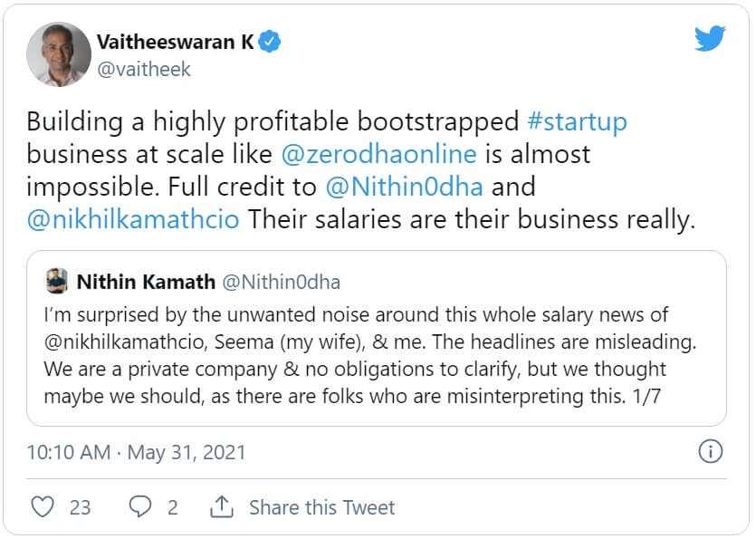Like the tweet via heart icon

(43, 506)
